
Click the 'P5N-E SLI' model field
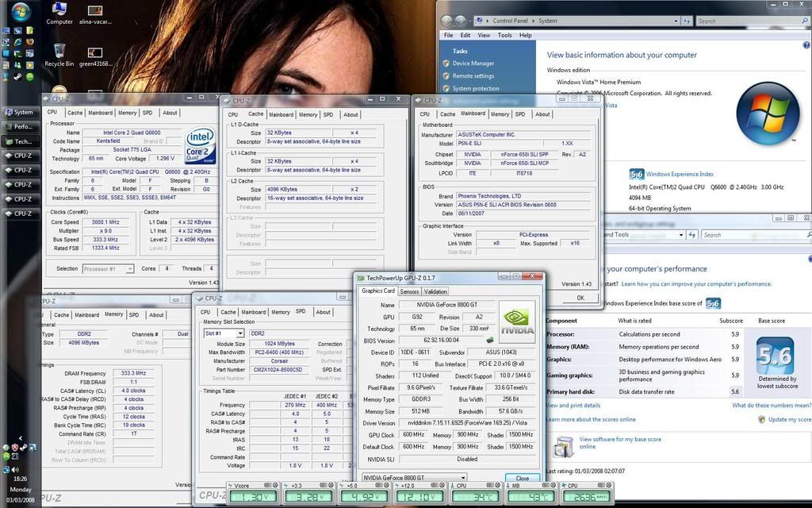[x=500, y=143]
